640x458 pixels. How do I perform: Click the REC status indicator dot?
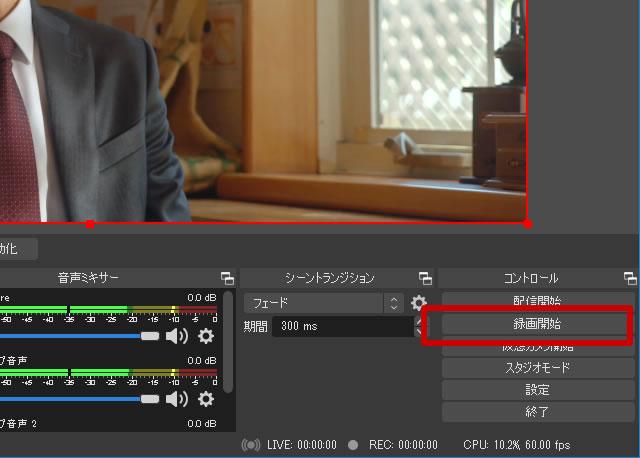[352, 444]
